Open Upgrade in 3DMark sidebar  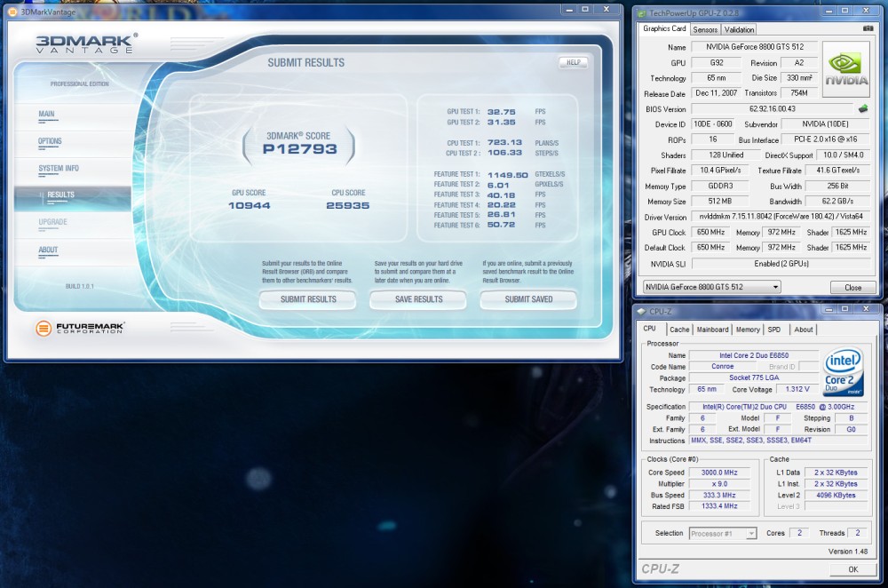click(x=52, y=222)
